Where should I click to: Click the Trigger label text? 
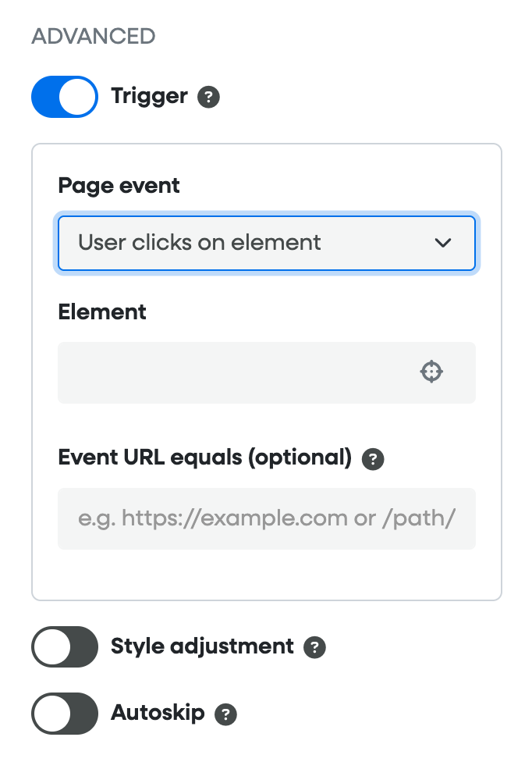(x=149, y=97)
